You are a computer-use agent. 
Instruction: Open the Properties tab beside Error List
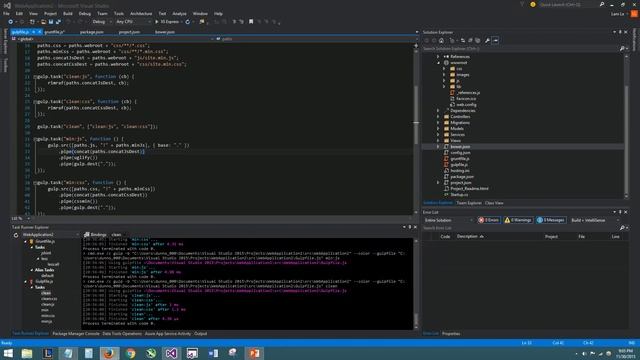click(451, 334)
